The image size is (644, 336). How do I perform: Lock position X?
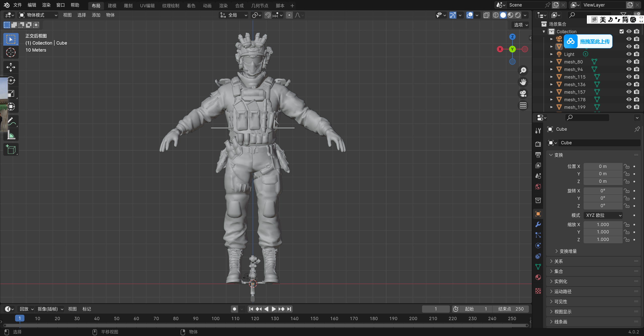tap(627, 166)
